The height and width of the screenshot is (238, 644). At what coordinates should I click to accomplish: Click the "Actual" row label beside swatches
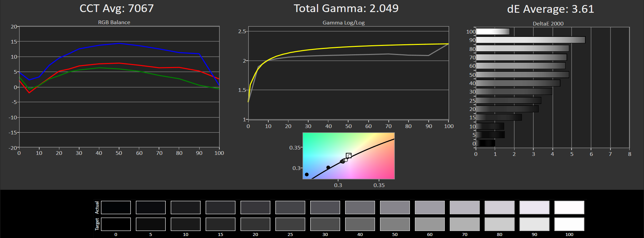97,207
